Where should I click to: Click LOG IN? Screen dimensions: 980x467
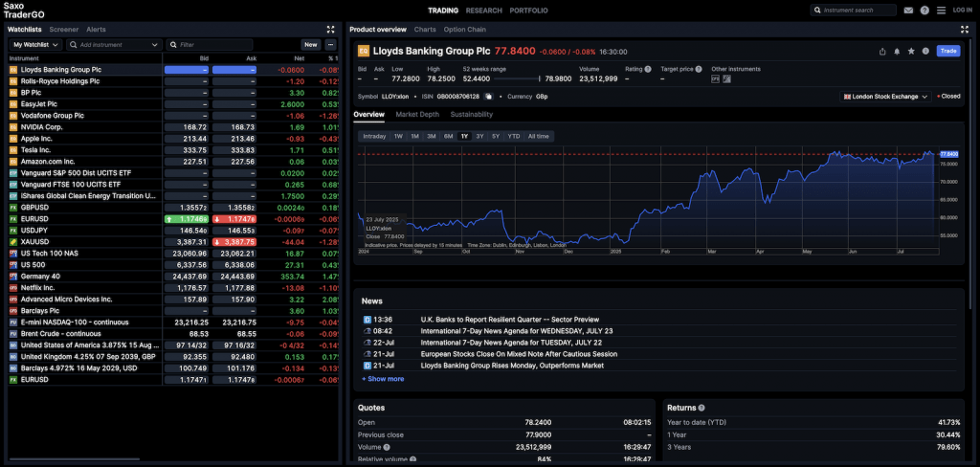pyautogui.click(x=963, y=10)
